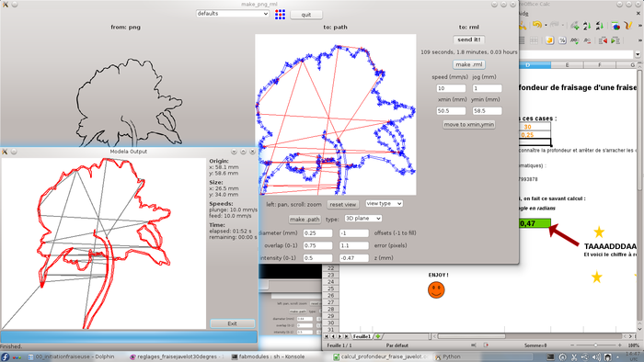Click the Add Decimal Place icon
The height and width of the screenshot is (362, 644).
pos(575,40)
